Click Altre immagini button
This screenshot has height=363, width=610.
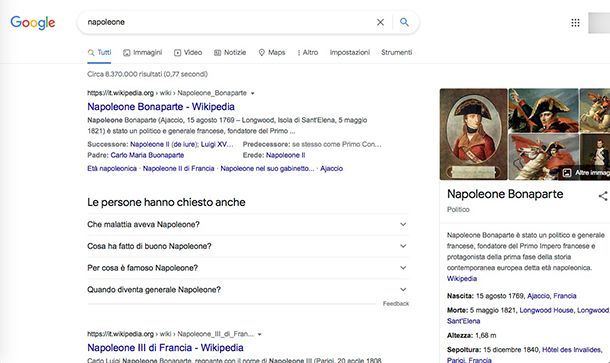[586, 173]
